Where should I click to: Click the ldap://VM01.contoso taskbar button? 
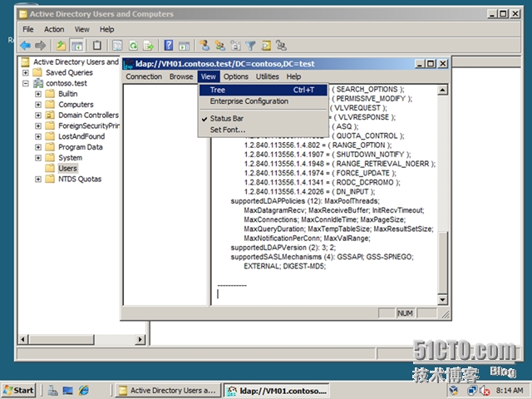coord(277,391)
